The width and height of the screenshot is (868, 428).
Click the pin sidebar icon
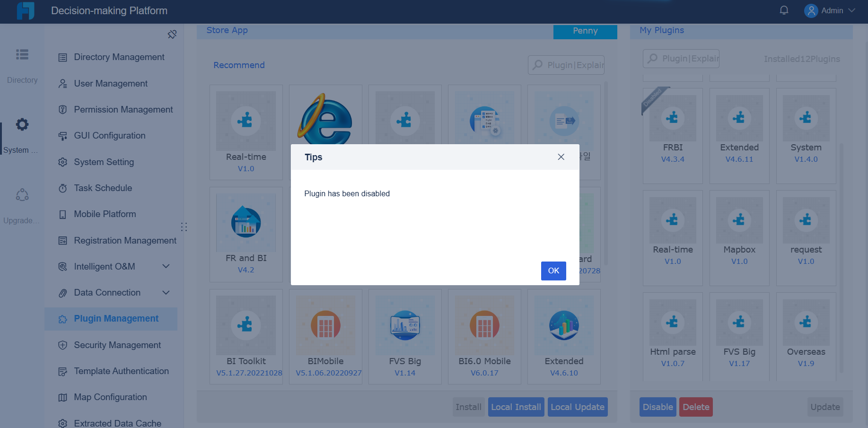pos(172,35)
